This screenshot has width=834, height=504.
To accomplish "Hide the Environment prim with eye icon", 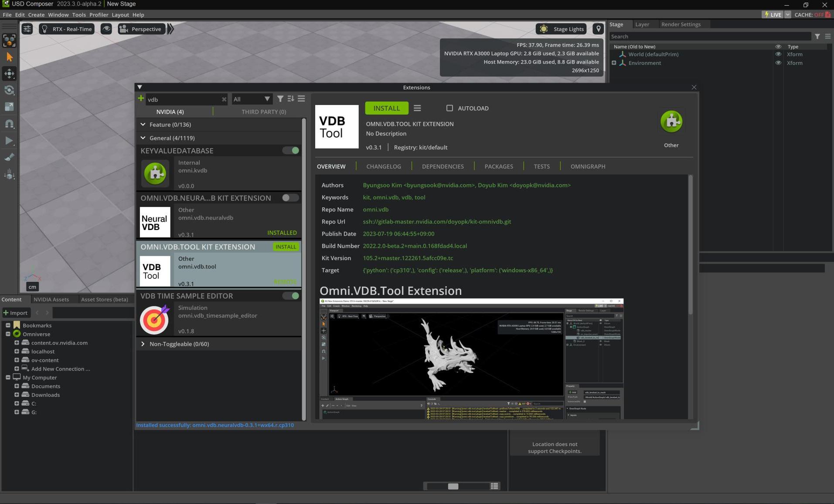I will tap(778, 63).
